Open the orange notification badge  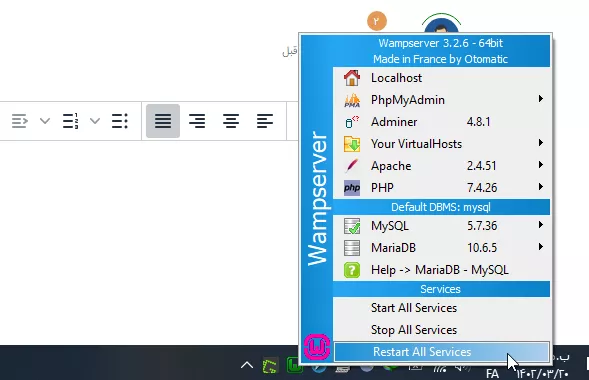[377, 21]
